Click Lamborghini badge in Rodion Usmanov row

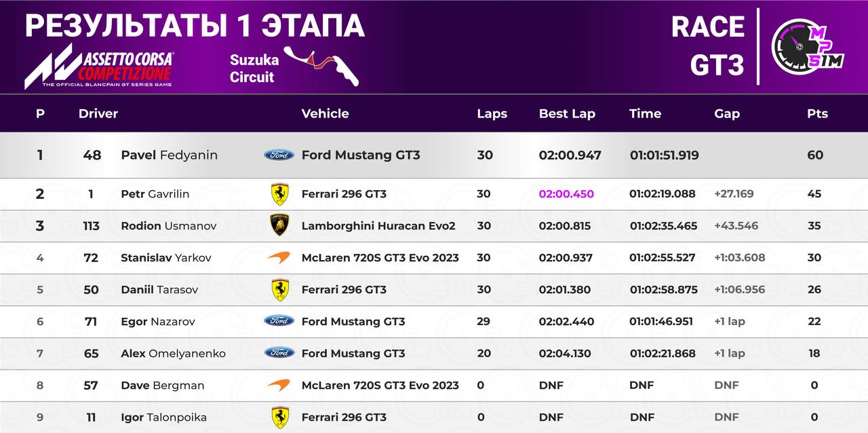coord(279,225)
